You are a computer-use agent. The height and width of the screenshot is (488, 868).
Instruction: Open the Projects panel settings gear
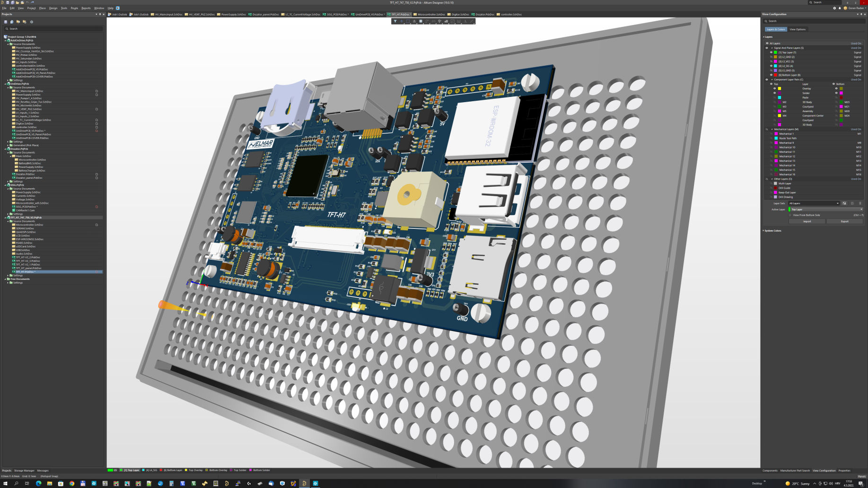coord(32,22)
